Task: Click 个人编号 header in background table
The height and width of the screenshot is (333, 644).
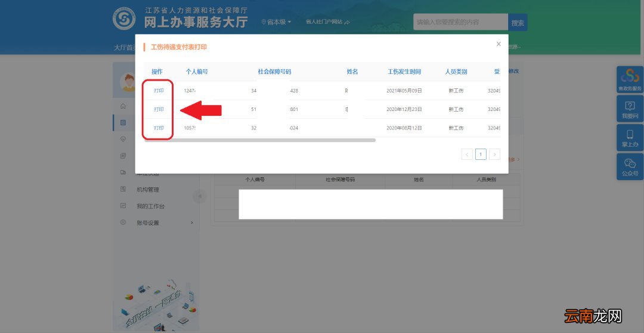Action: [255, 180]
